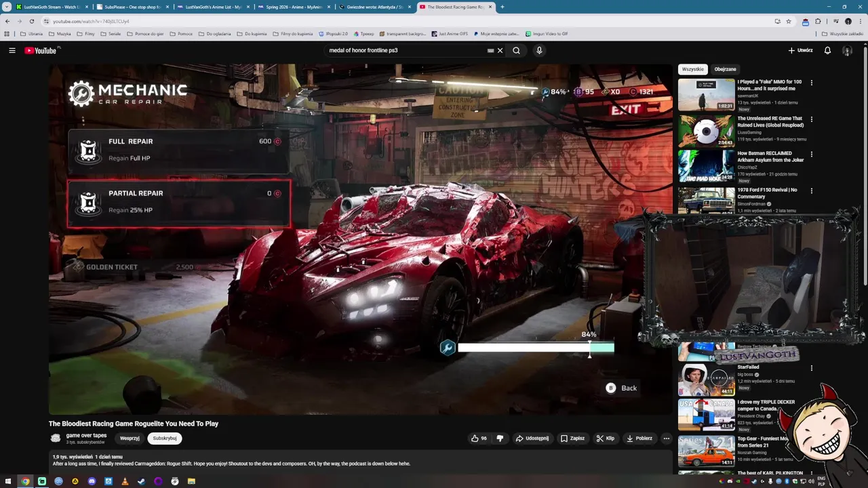The width and height of the screenshot is (868, 488).
Task: Open '1978 Ford F150 Revival' video title
Action: click(x=768, y=193)
